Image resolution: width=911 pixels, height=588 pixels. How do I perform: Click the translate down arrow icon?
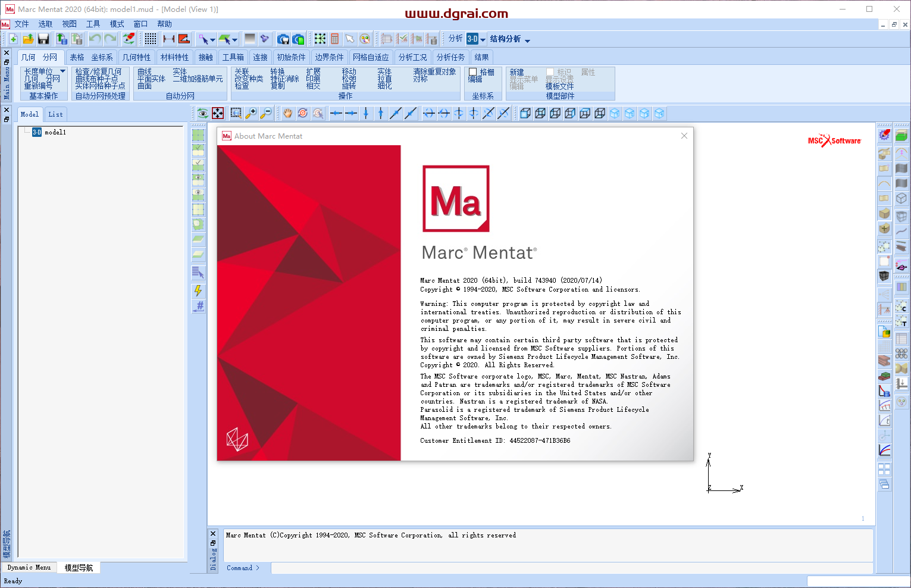click(366, 113)
